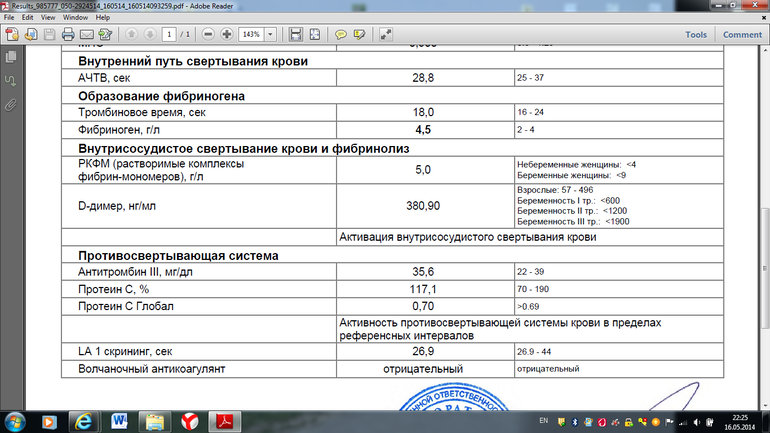Screen dimensions: 770x433
Task: Click the fit one full page icon
Action: click(314, 34)
